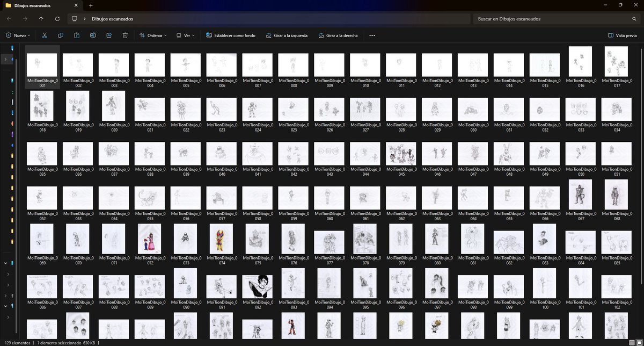
Task: Go up one folder level
Action: [x=41, y=19]
